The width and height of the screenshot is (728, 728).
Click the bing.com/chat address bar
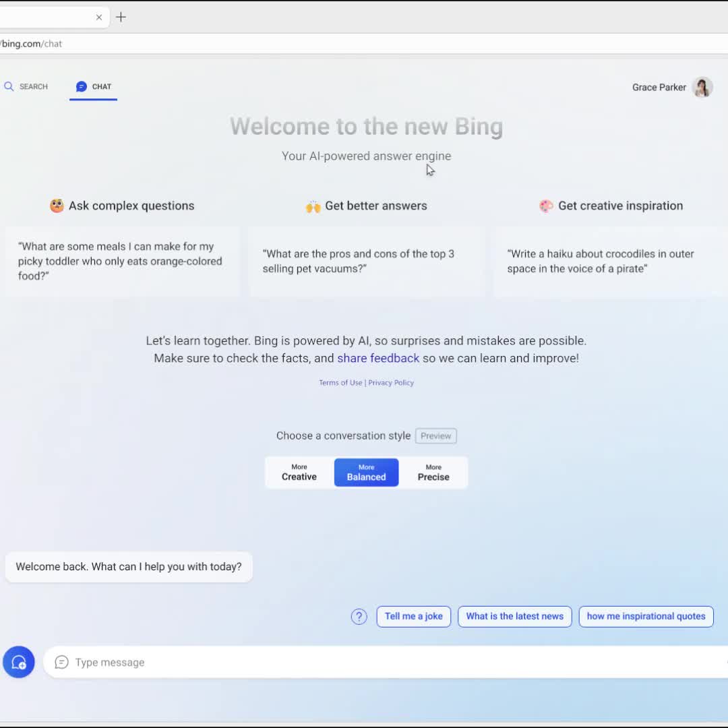coord(364,44)
